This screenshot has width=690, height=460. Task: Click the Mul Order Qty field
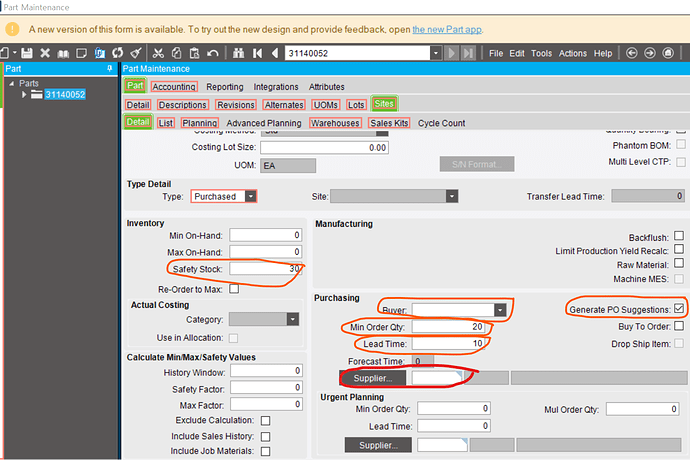click(643, 409)
